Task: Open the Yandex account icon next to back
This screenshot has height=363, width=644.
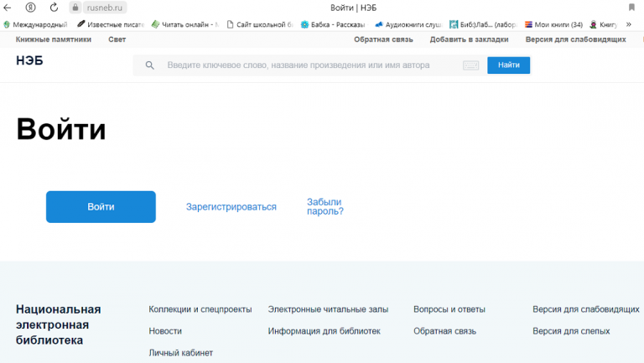Action: (31, 8)
